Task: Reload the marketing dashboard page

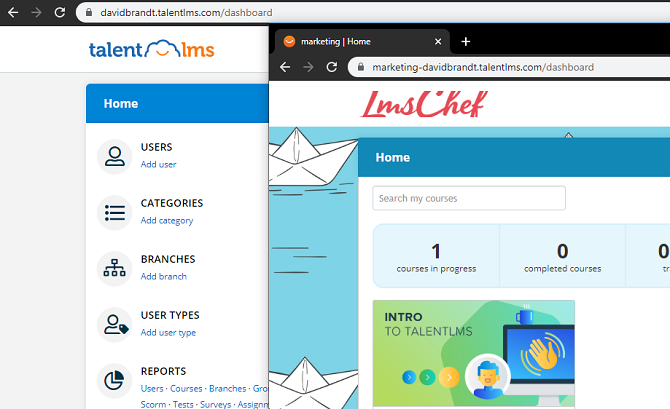Action: [x=332, y=67]
